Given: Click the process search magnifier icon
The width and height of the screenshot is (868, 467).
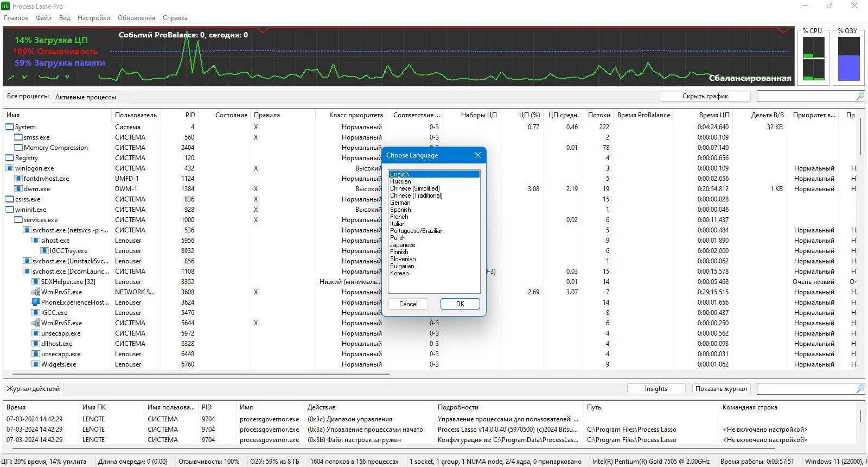Looking at the screenshot, I should 860,96.
